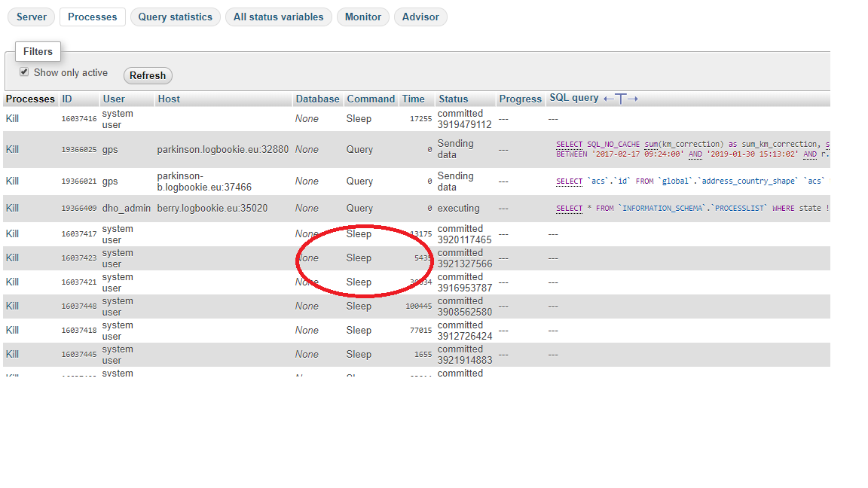Click time value 1655
The width and height of the screenshot is (868, 488).
pos(423,354)
